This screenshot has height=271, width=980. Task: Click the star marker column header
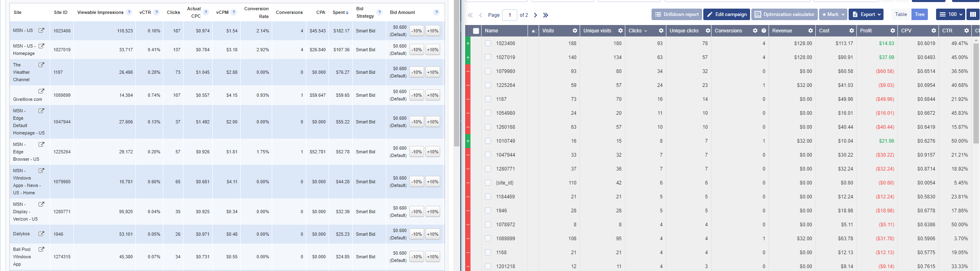click(x=534, y=31)
